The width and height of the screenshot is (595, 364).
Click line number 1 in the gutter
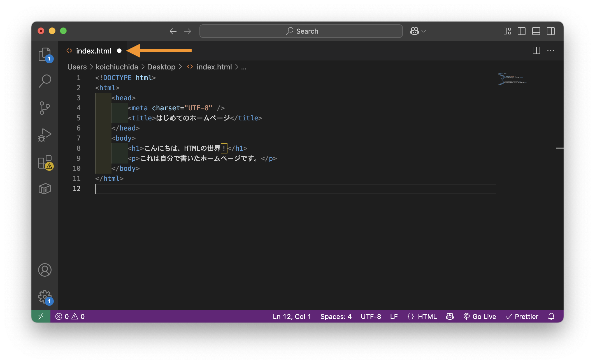(x=78, y=78)
